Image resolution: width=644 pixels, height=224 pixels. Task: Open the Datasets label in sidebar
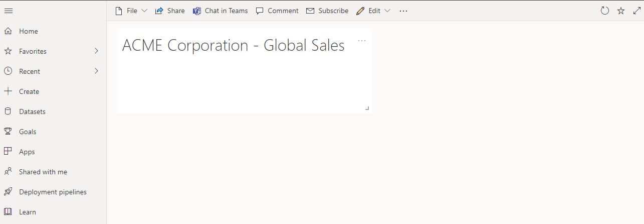tap(32, 111)
